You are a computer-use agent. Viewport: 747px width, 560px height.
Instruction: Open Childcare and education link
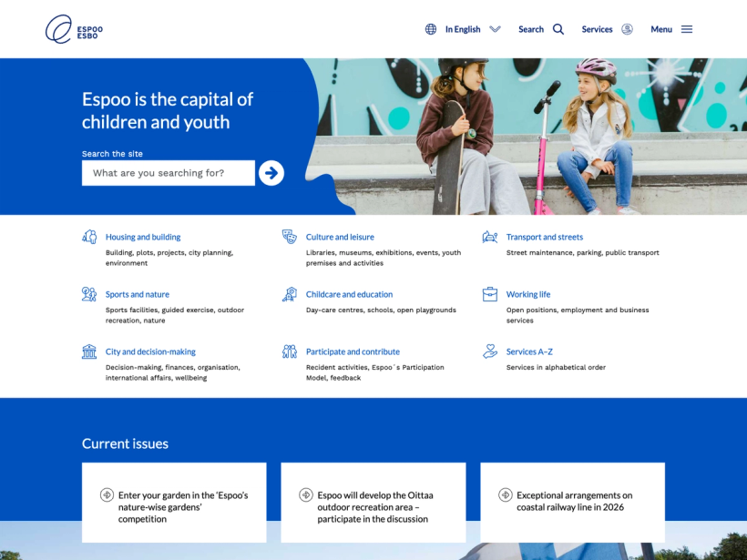(x=349, y=294)
